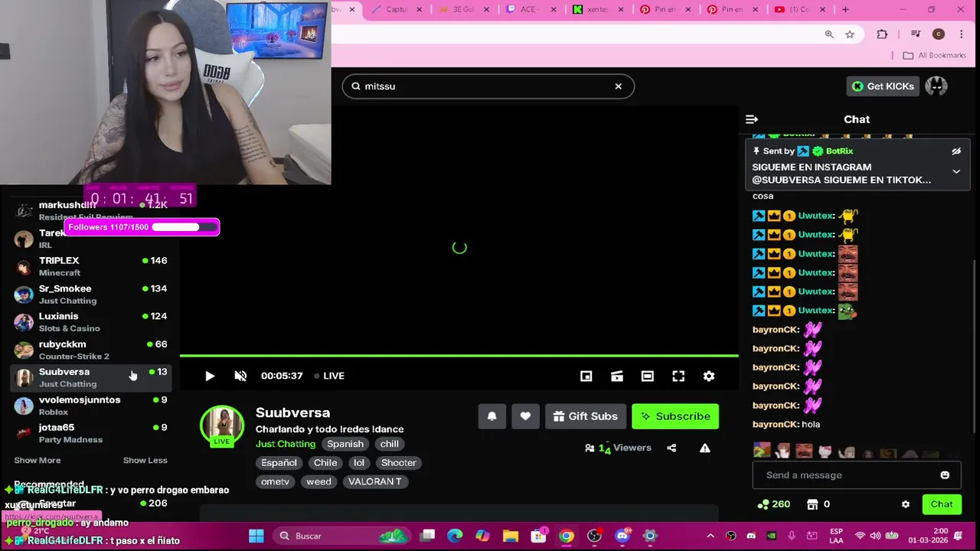The height and width of the screenshot is (551, 980).
Task: Click the clip creation icon in player
Action: [617, 376]
